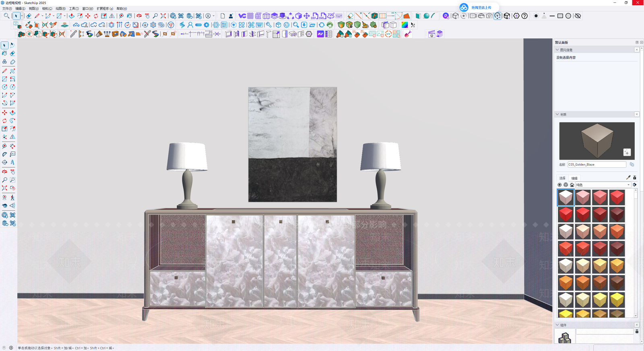This screenshot has width=644, height=351.
Task: Close the 材质 panel
Action: click(637, 115)
